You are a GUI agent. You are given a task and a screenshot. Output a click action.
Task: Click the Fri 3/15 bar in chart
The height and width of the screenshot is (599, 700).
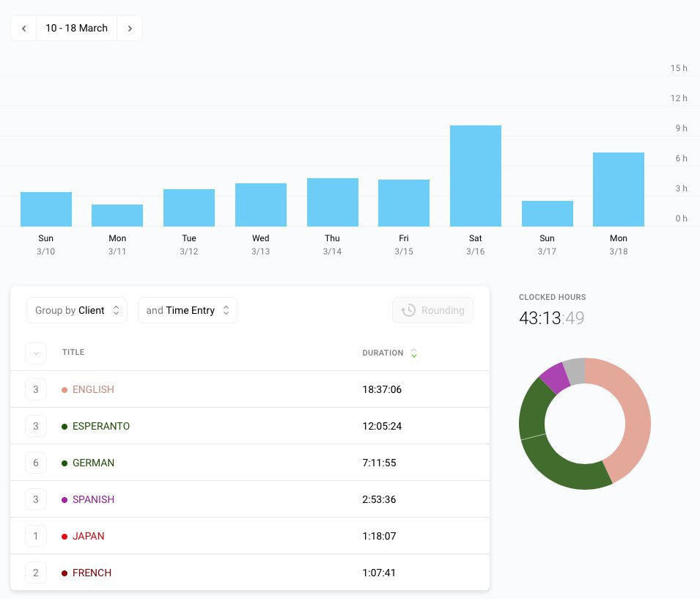pyautogui.click(x=404, y=203)
